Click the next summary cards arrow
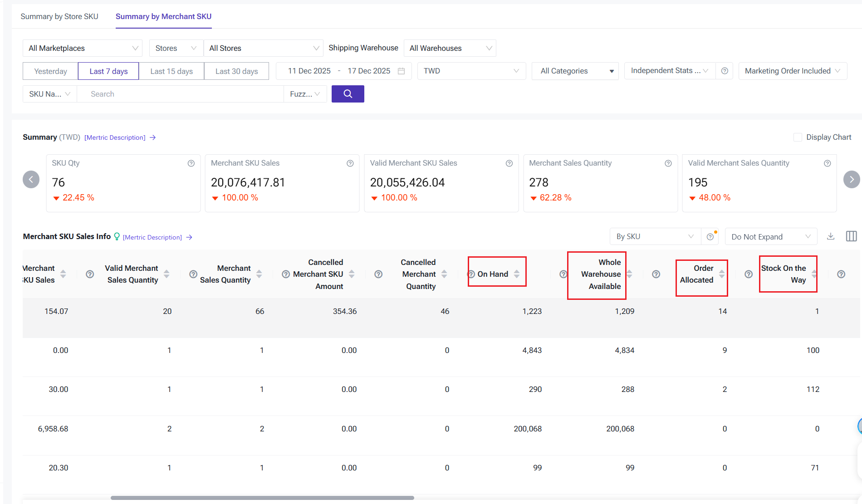Image resolution: width=862 pixels, height=504 pixels. 852,179
